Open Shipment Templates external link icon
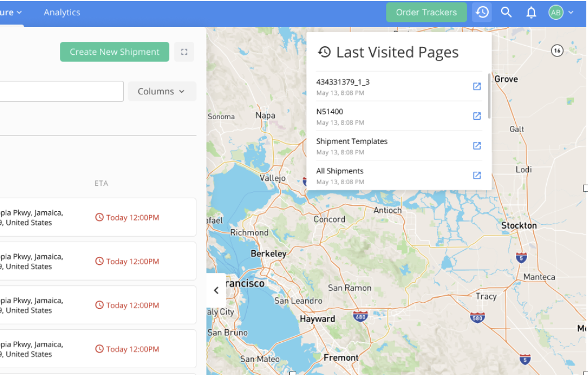Screen dimensions: 588x375 (x=477, y=146)
